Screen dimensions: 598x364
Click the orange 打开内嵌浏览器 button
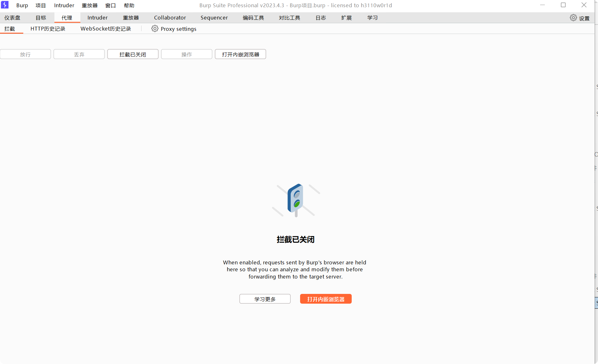(x=326, y=299)
